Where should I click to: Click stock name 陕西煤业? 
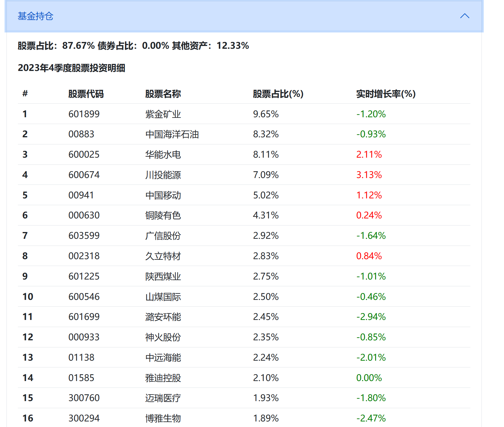[x=163, y=276]
